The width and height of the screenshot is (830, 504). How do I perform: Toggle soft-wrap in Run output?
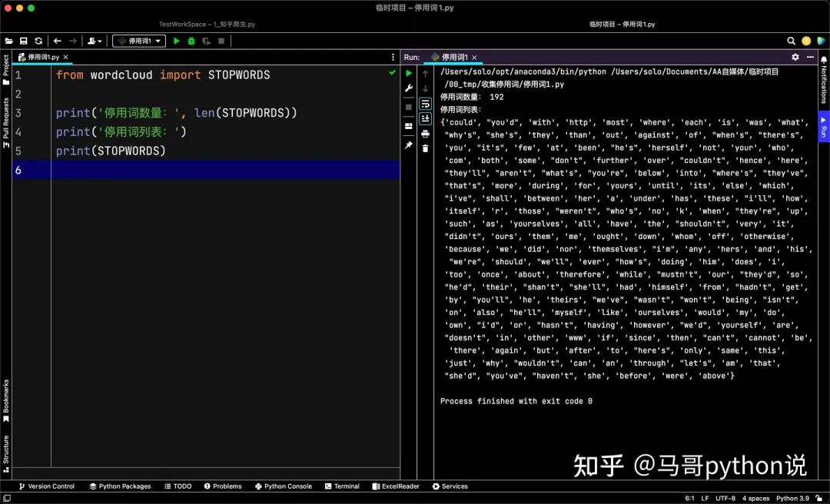(425, 104)
